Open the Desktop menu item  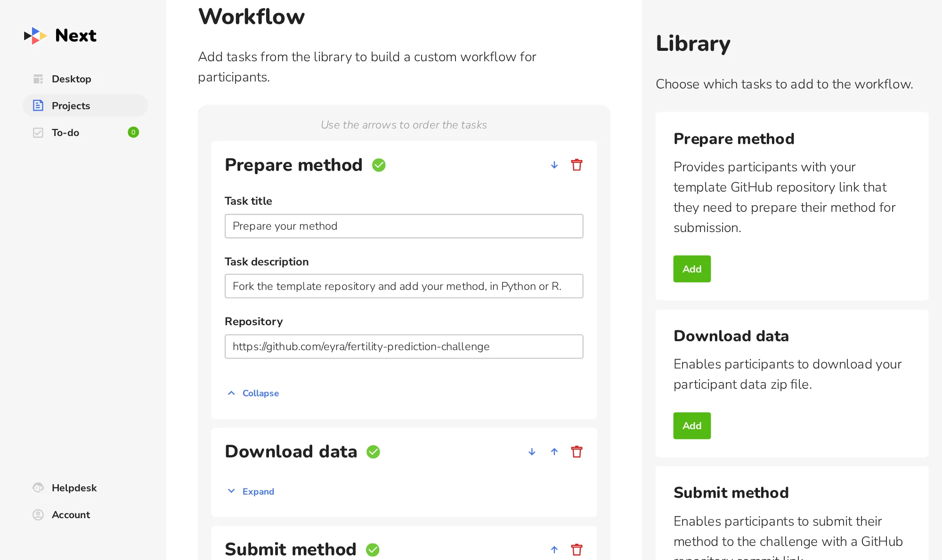[x=85, y=79]
